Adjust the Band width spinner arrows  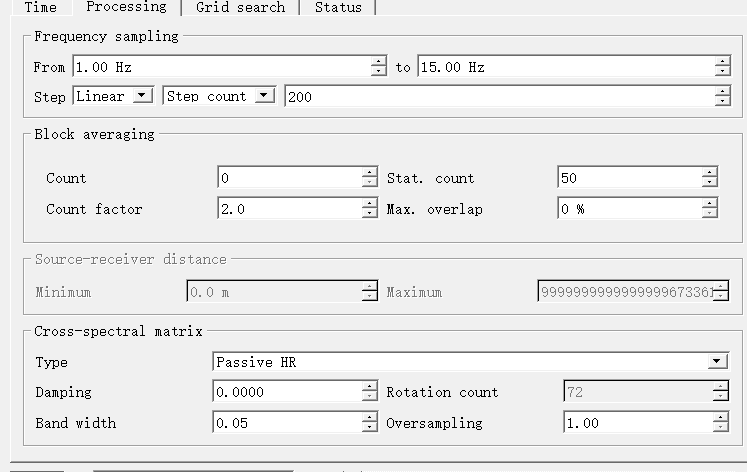[x=370, y=423]
